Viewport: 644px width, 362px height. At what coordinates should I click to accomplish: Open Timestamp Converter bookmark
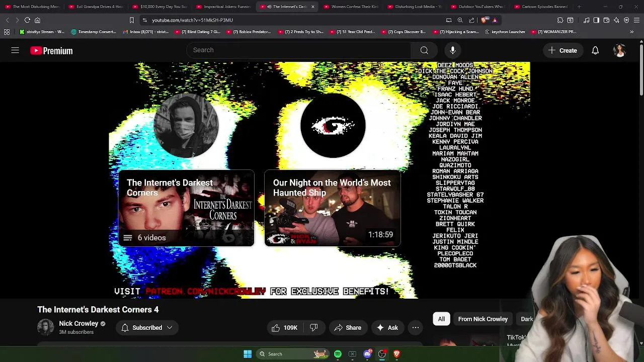[94, 32]
